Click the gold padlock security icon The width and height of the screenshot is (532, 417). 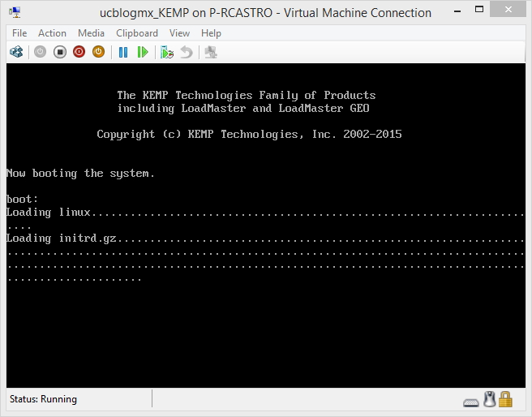506,399
